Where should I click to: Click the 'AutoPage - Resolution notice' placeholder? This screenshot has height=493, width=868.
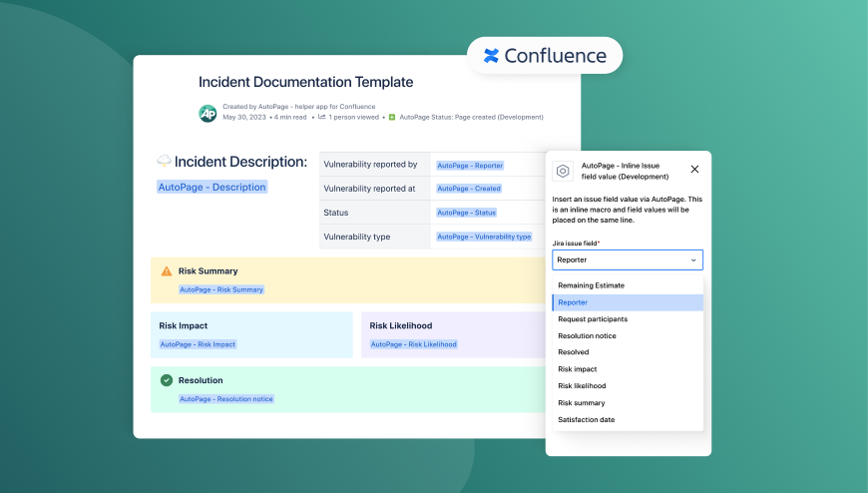point(225,399)
